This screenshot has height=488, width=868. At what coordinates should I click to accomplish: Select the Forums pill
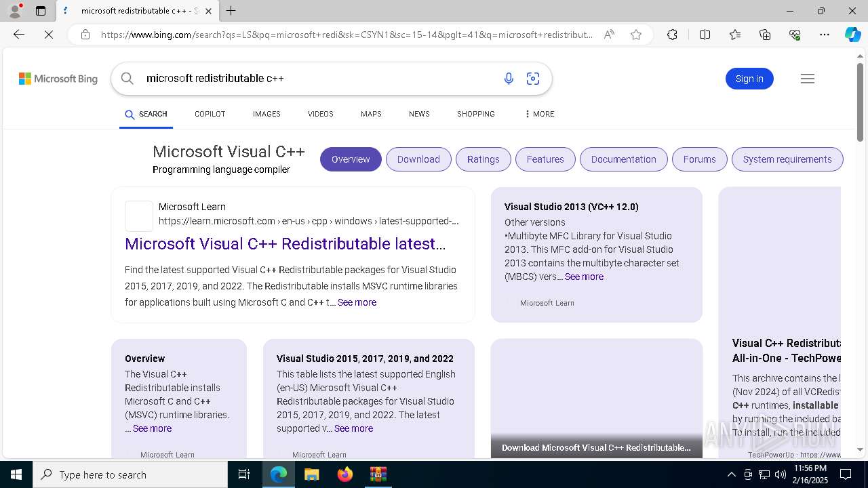click(699, 159)
